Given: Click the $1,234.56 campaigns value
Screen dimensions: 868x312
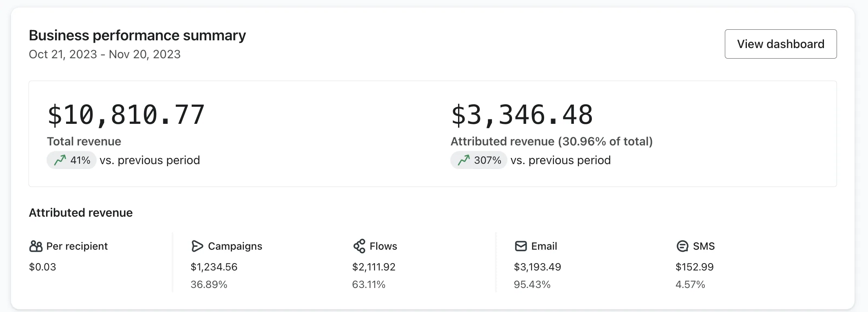Looking at the screenshot, I should [214, 267].
